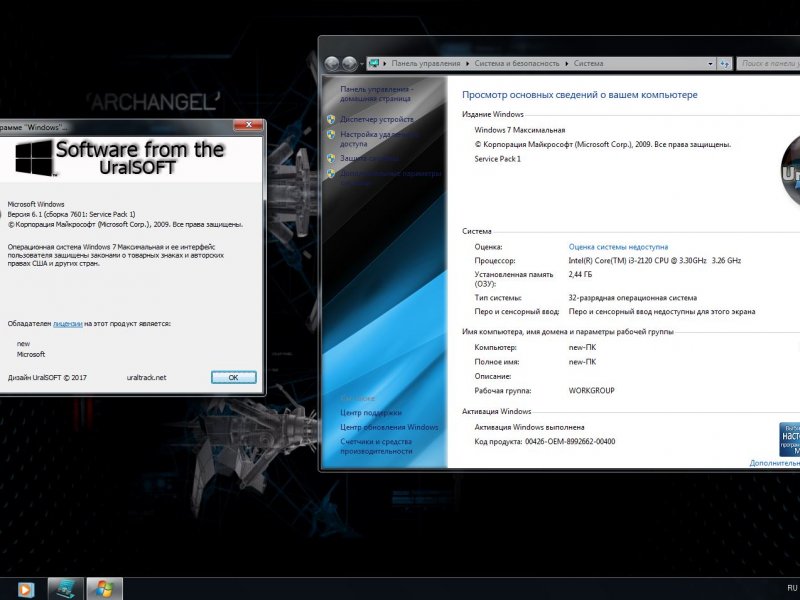
Task: Click the new-ПК value beside Полное имя
Action: pos(582,362)
